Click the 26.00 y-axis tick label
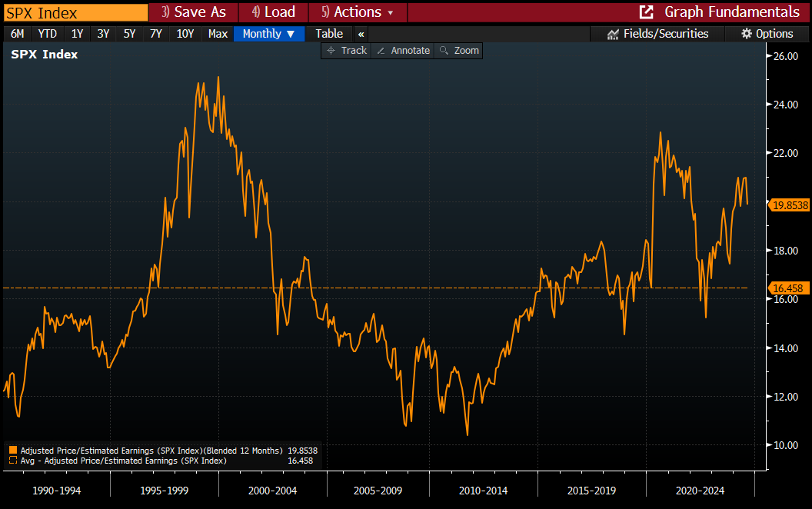 point(786,56)
